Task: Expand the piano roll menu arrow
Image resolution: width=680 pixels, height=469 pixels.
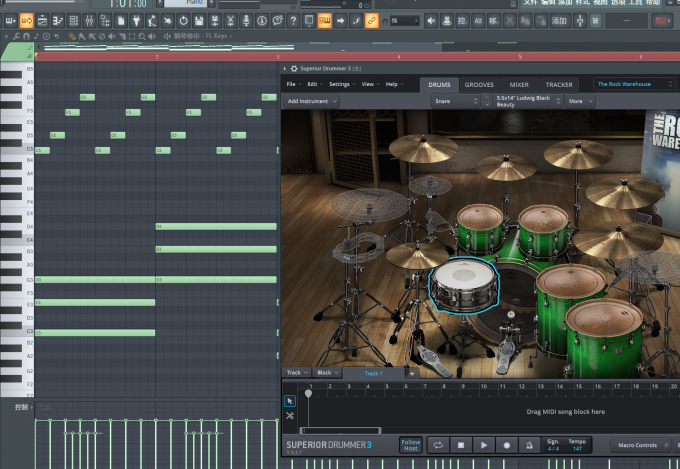Action: point(7,36)
